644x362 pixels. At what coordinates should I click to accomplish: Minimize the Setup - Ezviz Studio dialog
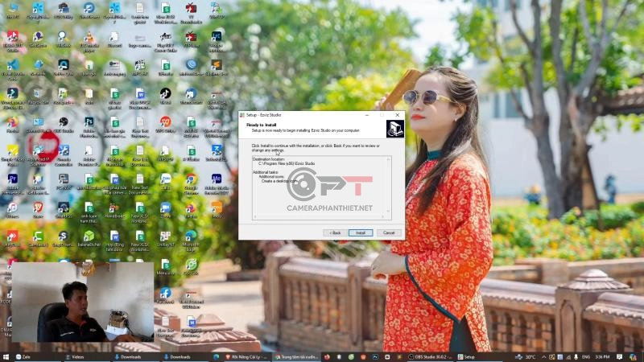pos(367,115)
